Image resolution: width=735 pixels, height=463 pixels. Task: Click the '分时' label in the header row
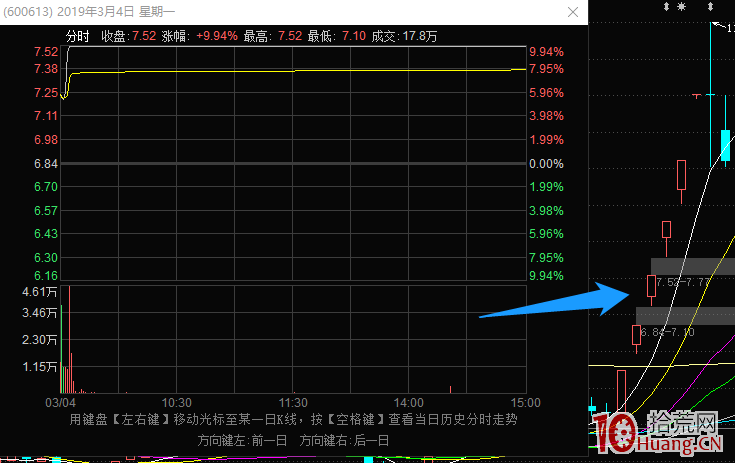pos(77,36)
